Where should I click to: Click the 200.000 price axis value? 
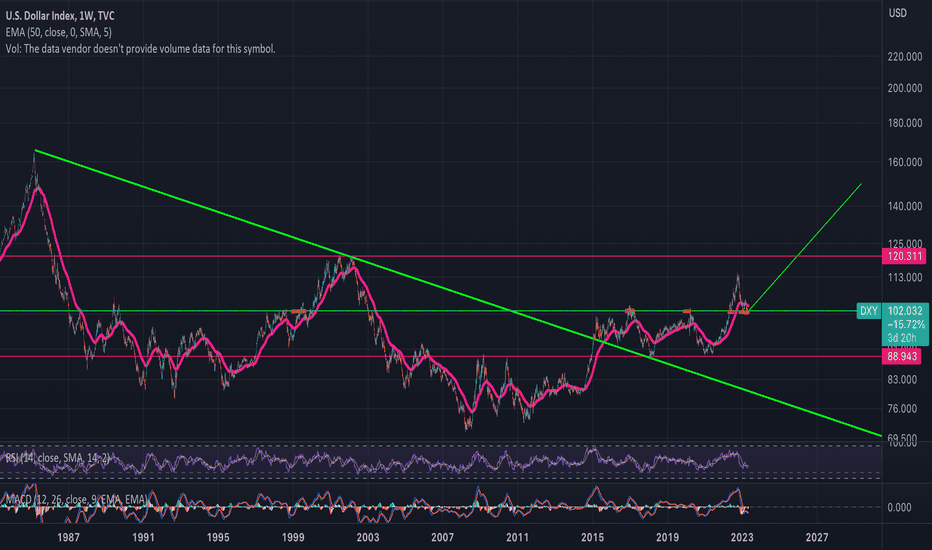[905, 88]
